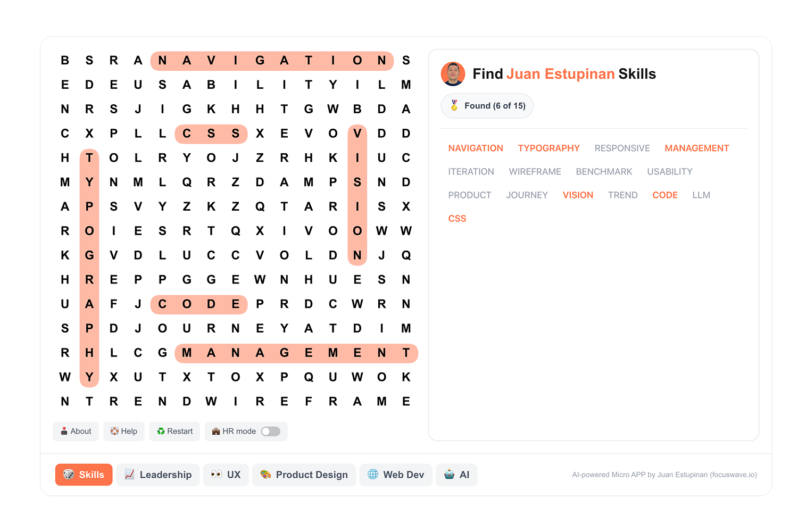Click the medal icon in the Found badge
The image size is (798, 532).
[x=454, y=105]
